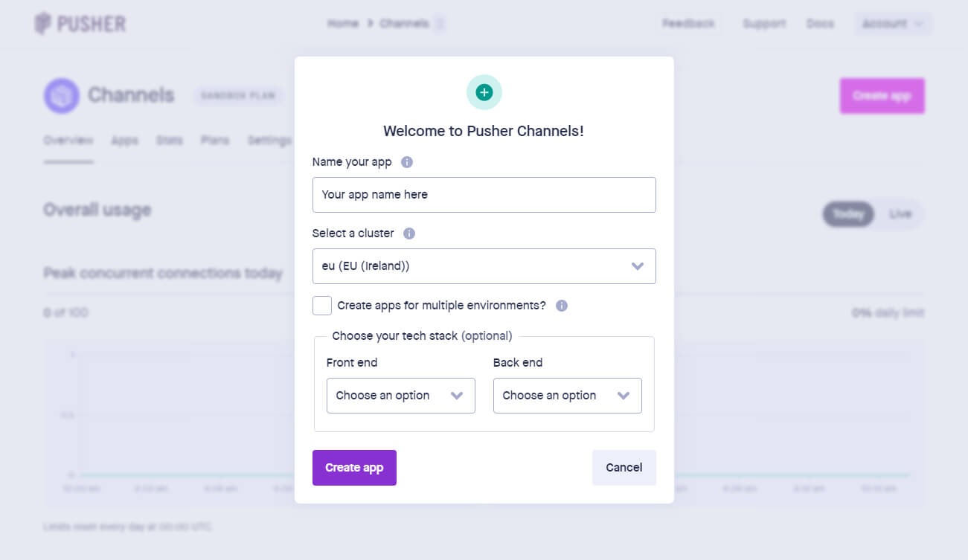
Task: Enable Create apps for multiple environments checkbox
Action: pyautogui.click(x=322, y=306)
